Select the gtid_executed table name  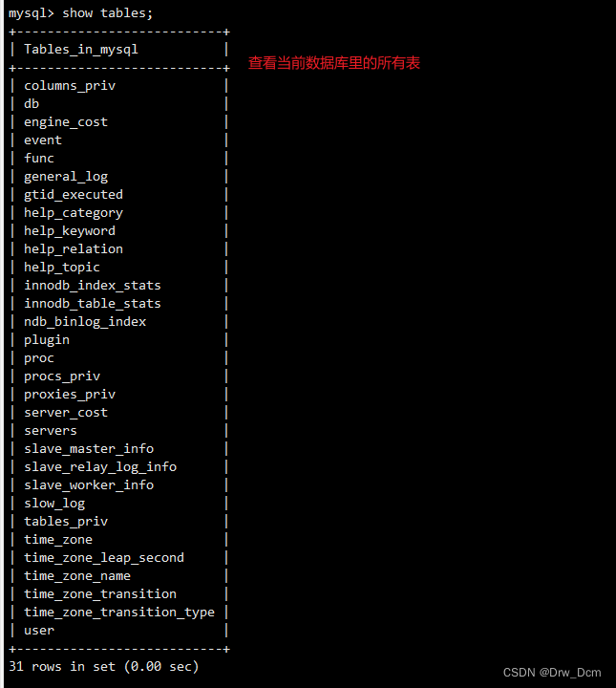74,194
